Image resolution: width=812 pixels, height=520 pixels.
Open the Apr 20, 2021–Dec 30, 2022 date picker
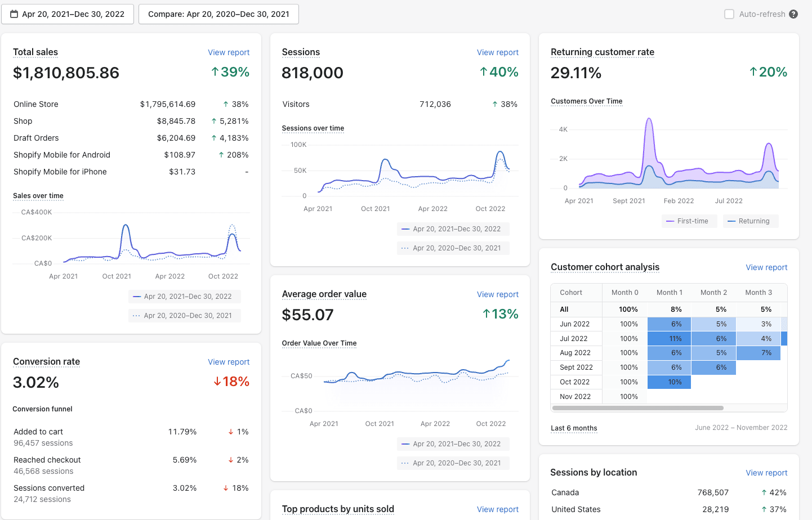click(x=68, y=14)
